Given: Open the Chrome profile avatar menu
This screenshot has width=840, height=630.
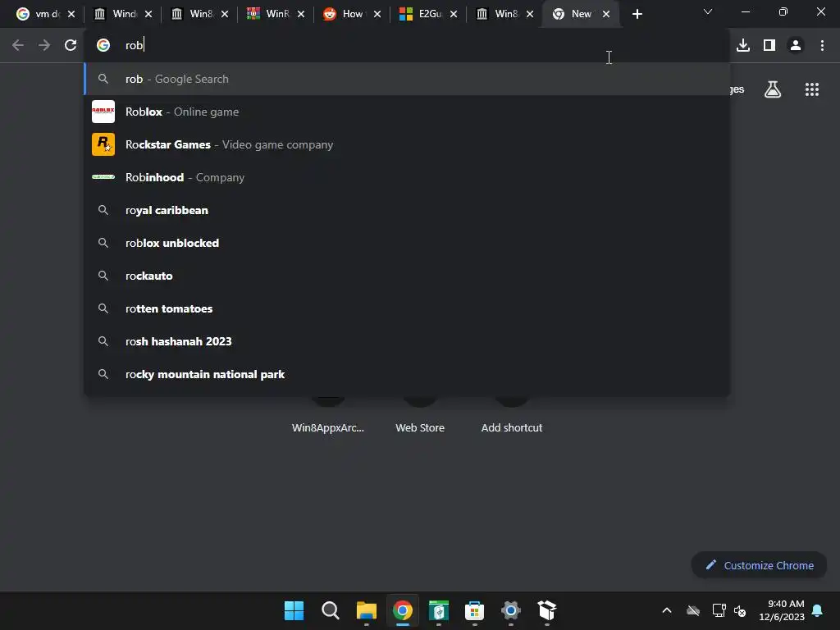Looking at the screenshot, I should click(x=796, y=45).
